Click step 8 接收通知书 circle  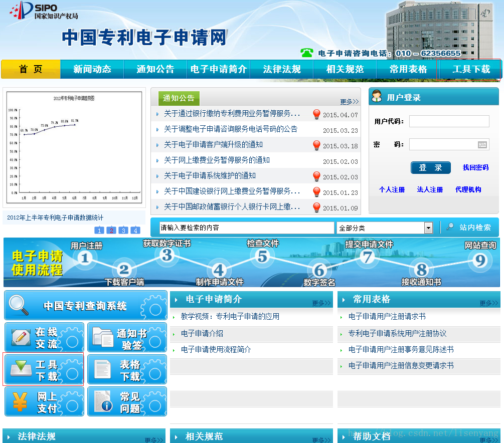tap(421, 270)
